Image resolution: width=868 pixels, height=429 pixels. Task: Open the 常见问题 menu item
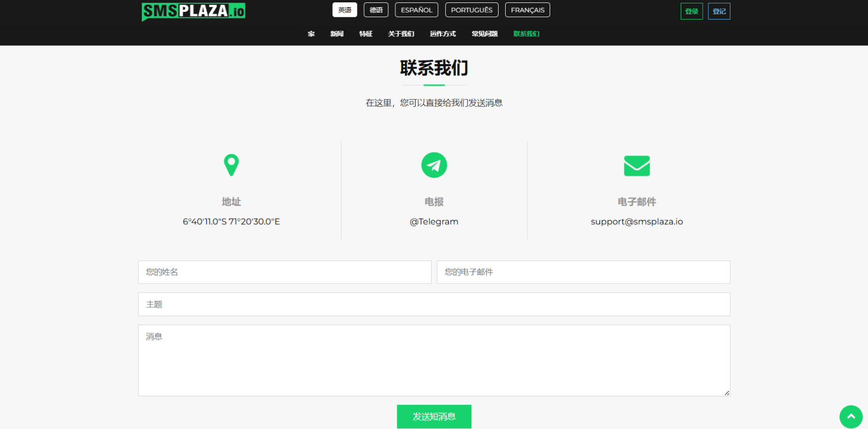point(484,34)
